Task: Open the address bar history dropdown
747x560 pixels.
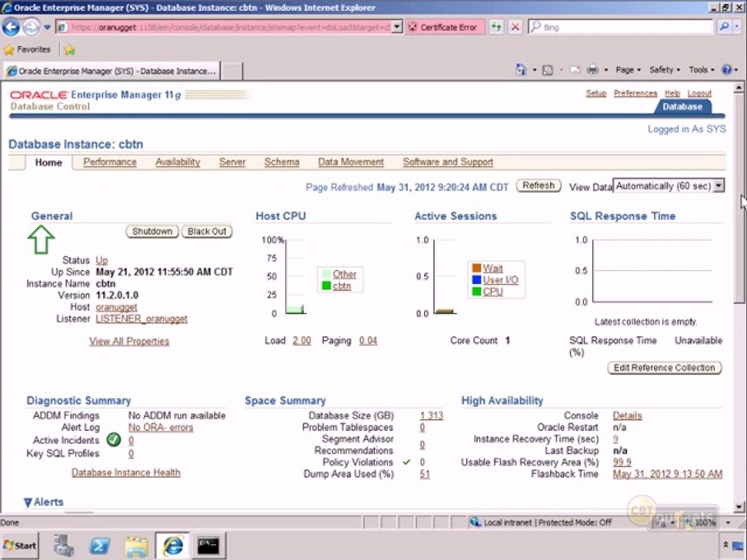Action: 398,27
